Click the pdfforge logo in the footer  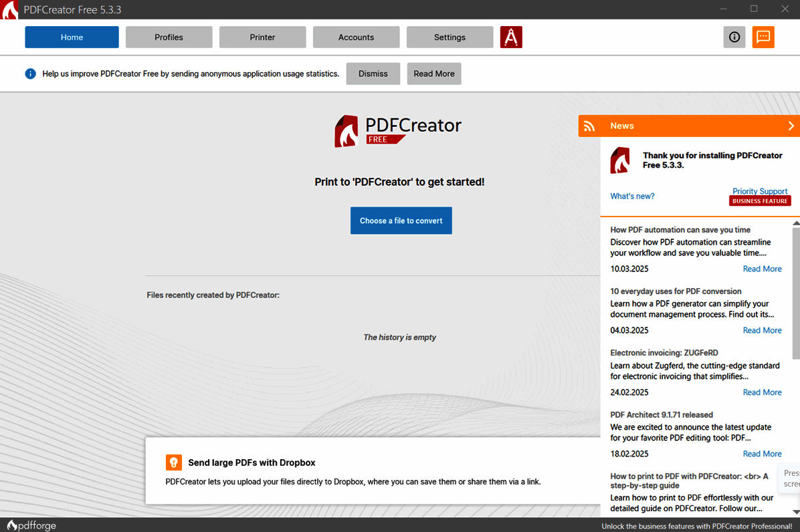(x=31, y=525)
